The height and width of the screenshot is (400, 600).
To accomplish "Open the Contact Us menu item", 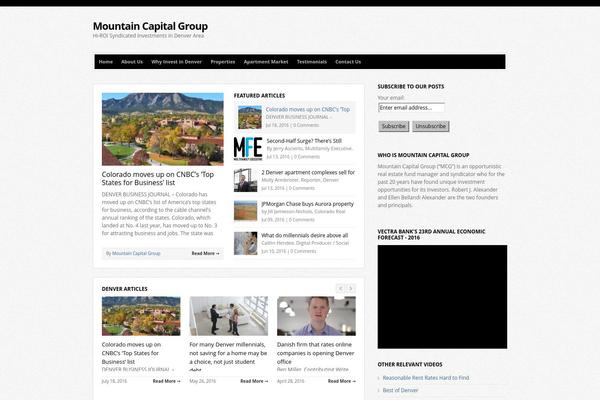I will point(348,62).
